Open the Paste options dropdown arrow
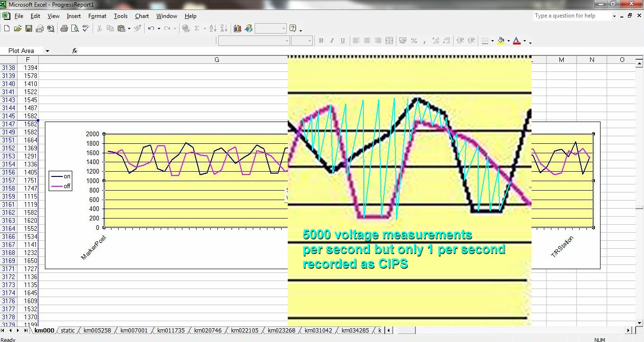Screen dimensions: 644x342 (129, 28)
